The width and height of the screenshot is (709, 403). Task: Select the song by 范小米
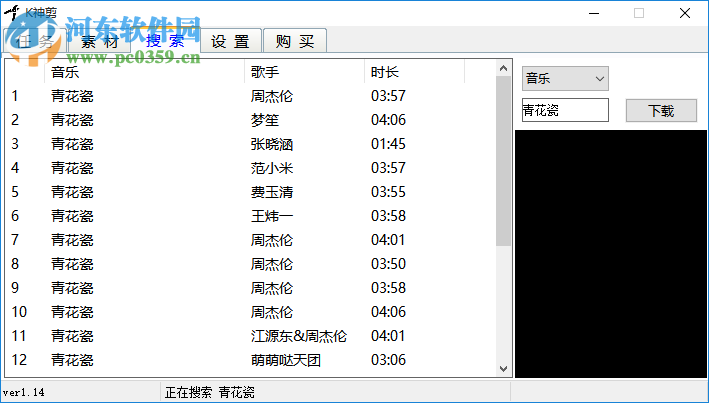272,168
